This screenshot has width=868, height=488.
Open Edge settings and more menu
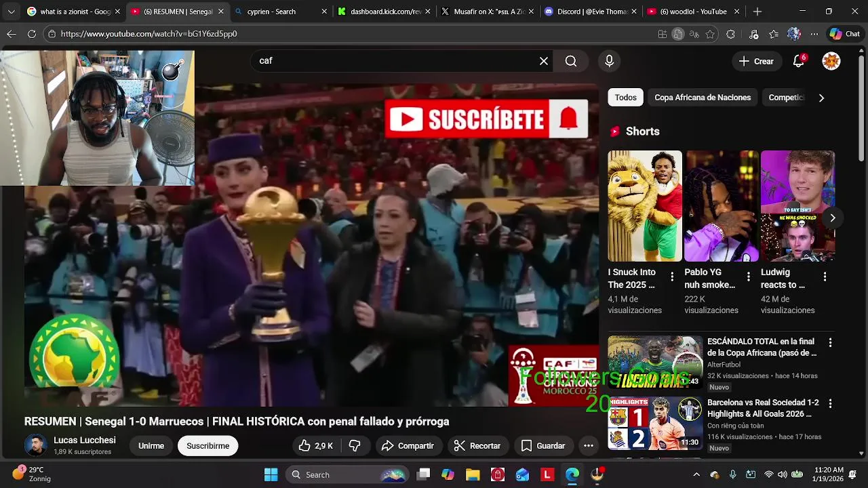[x=814, y=34]
